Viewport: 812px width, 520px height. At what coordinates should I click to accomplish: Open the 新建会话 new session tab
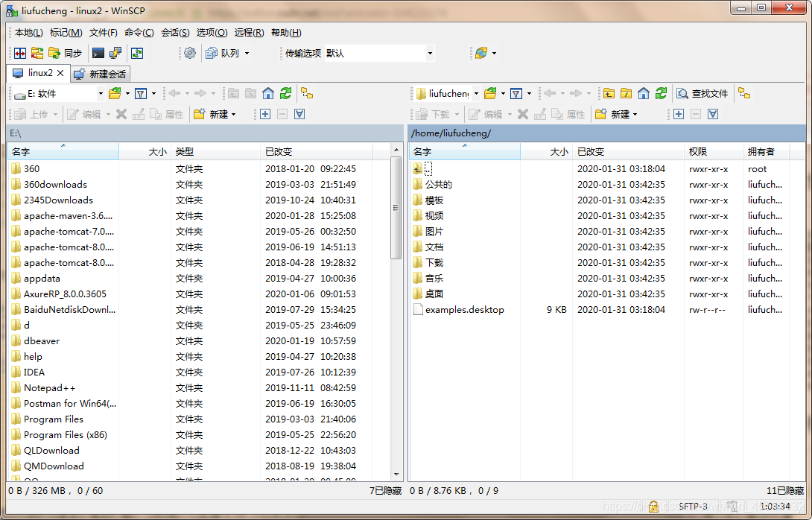pos(101,74)
